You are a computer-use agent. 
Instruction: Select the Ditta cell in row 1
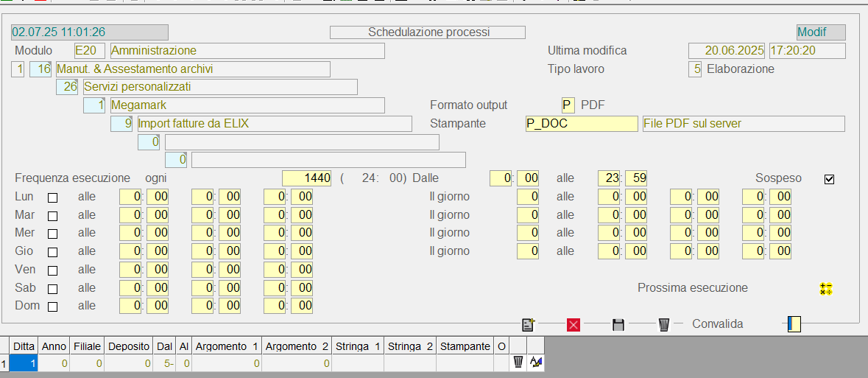pyautogui.click(x=23, y=363)
